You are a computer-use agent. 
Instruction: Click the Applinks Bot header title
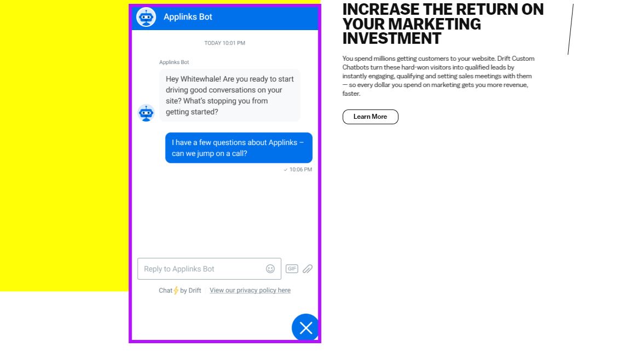pos(188,17)
